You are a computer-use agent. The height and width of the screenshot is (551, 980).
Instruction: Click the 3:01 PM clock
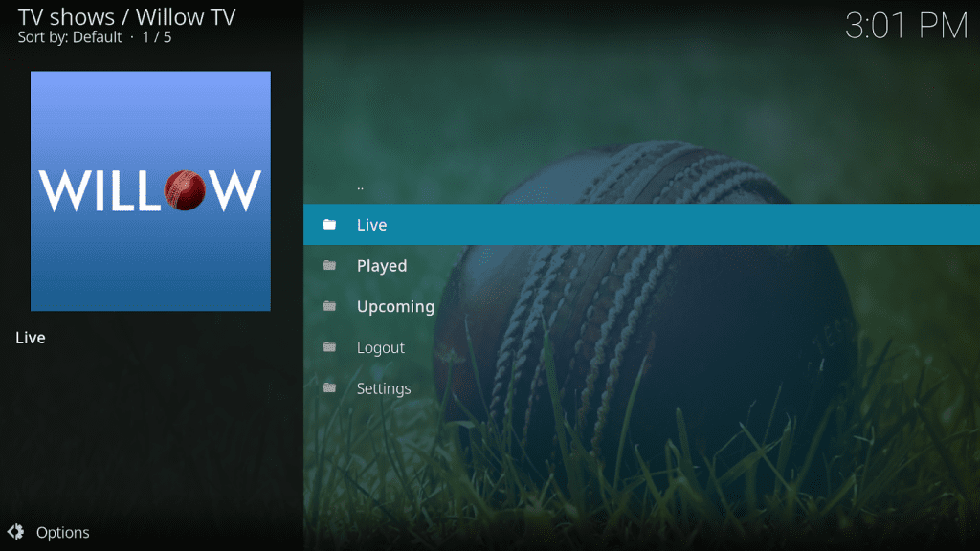(906, 26)
